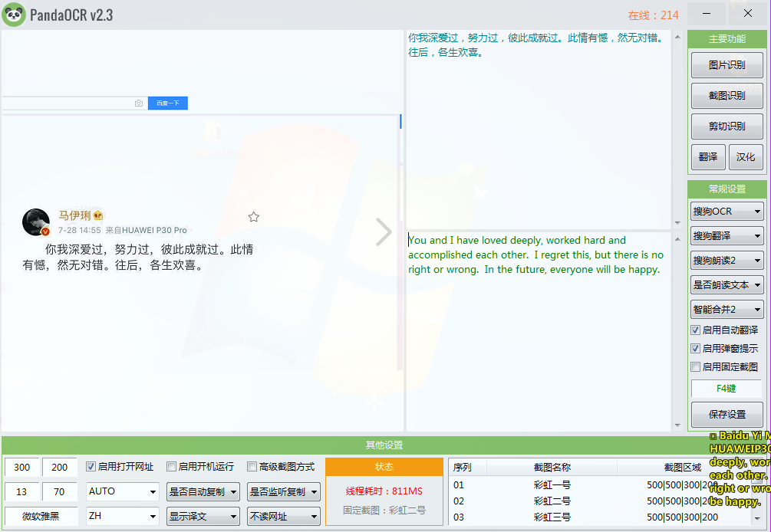
Task: Click the 主要功能 section header
Action: [727, 39]
